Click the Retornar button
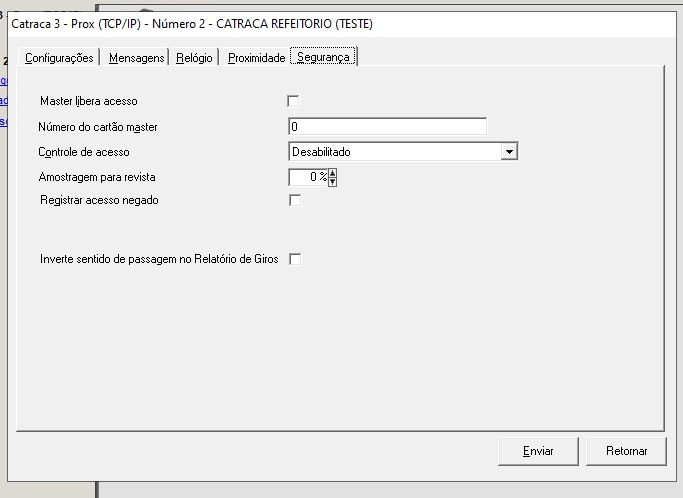Screen dimensions: 683x498 click(626, 451)
